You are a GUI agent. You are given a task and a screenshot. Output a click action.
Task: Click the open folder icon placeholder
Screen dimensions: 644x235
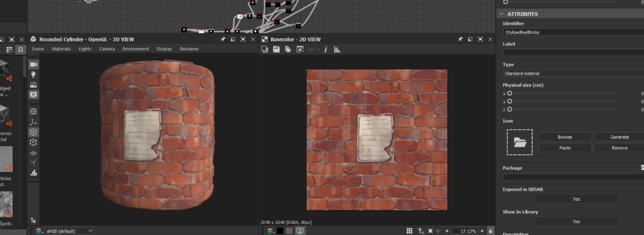(520, 142)
